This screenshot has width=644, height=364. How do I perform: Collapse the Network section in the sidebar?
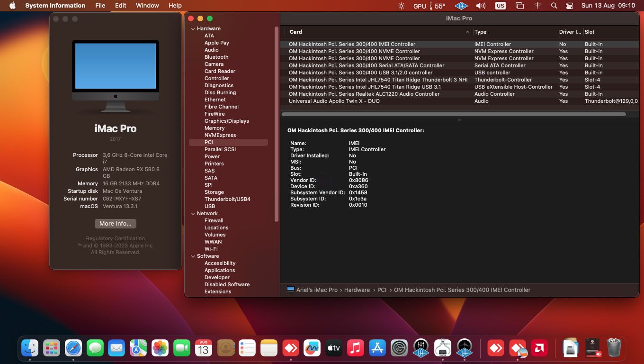click(193, 213)
